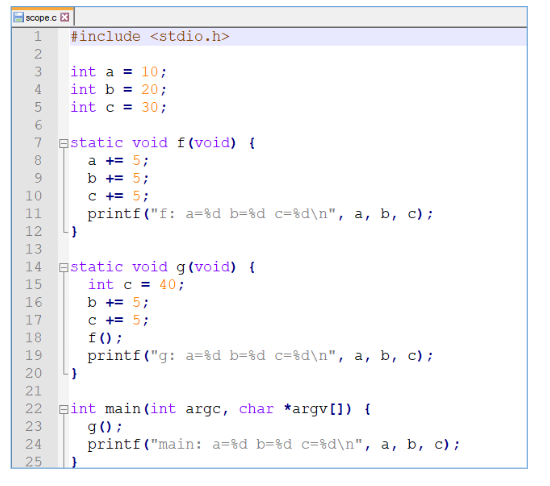Click the g() call inside main
This screenshot has height=486, width=550.
point(105,427)
